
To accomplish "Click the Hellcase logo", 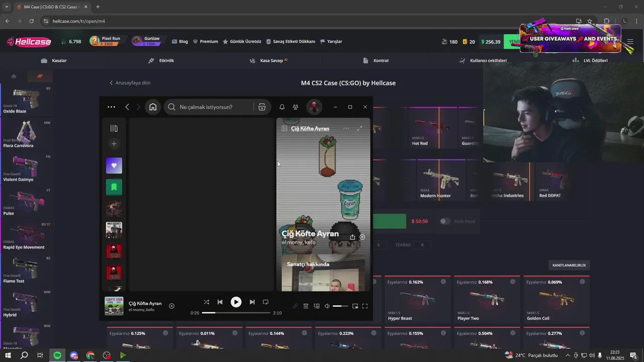I will (x=29, y=42).
